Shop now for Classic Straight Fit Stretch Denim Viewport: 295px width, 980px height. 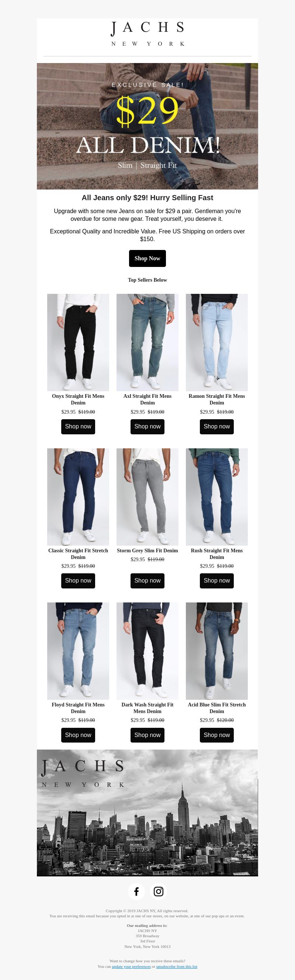[78, 581]
